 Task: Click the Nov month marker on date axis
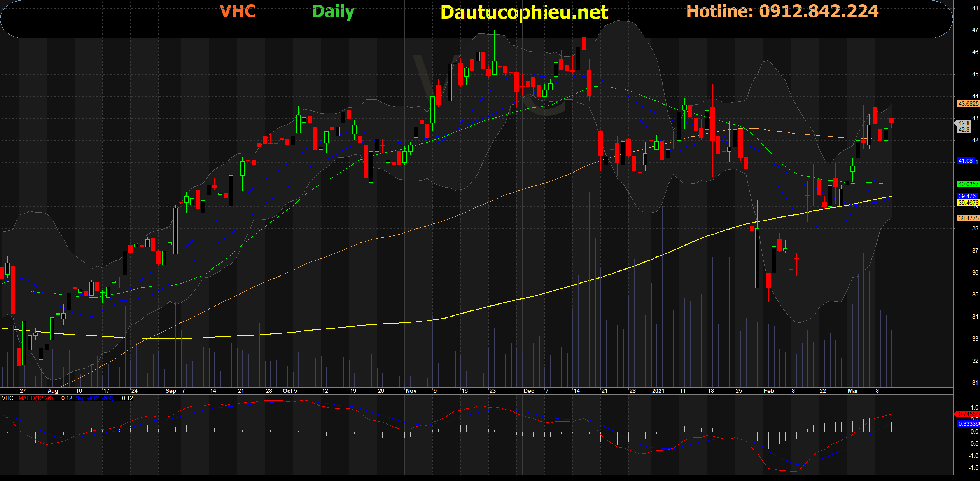[x=411, y=391]
